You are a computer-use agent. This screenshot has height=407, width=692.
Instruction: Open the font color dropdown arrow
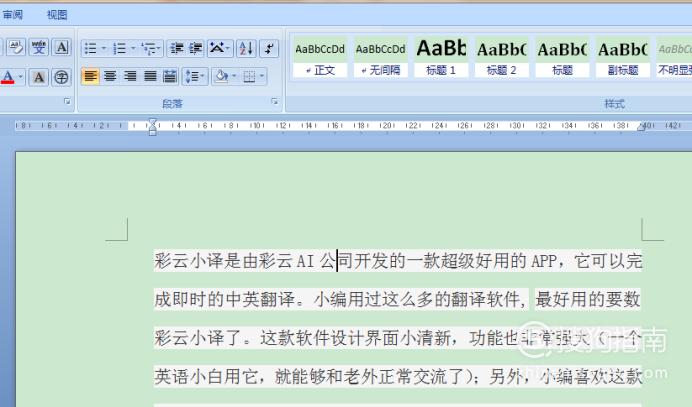(x=21, y=77)
